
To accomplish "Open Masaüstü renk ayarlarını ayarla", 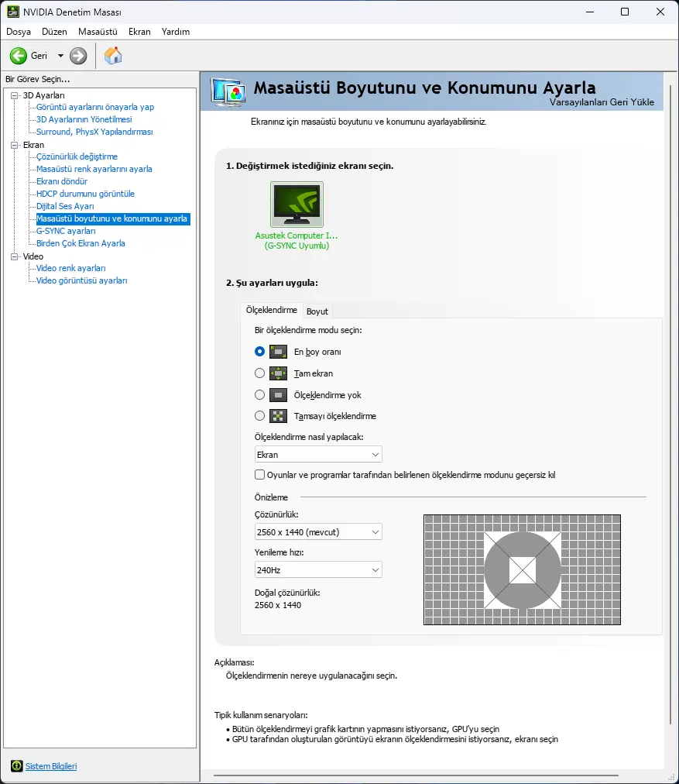I will point(94,169).
